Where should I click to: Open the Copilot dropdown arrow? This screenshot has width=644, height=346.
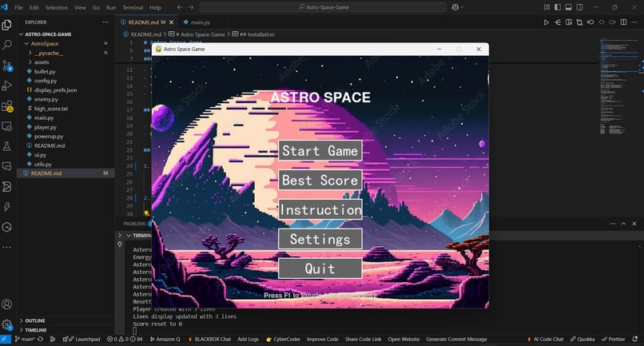tap(462, 7)
